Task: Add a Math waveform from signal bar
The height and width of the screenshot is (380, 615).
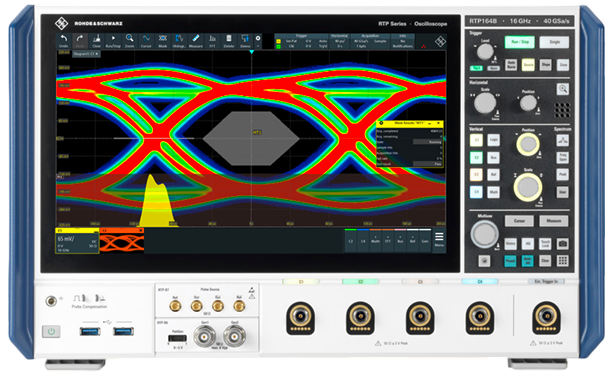Action: click(375, 240)
